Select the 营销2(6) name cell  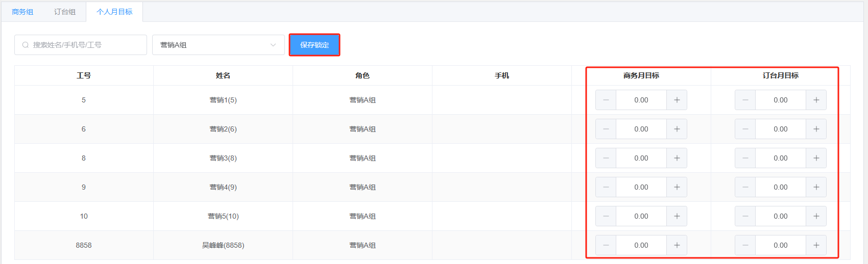(223, 129)
